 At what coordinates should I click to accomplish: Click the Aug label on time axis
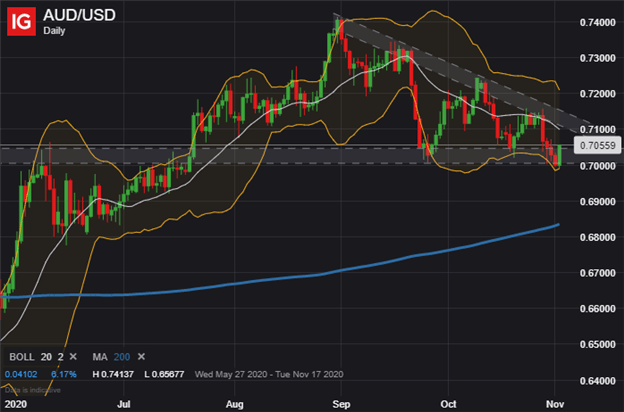[234, 404]
